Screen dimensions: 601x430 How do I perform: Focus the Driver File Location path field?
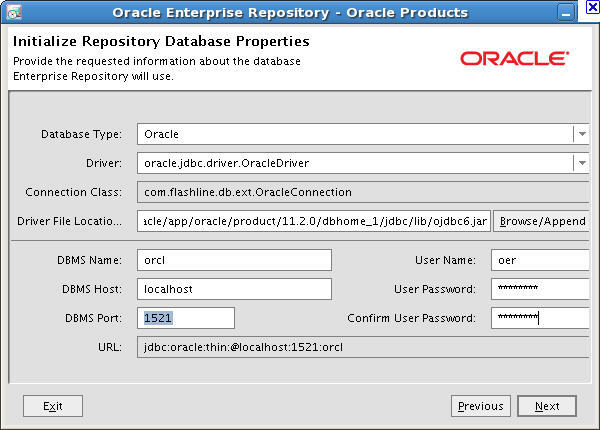coord(313,221)
